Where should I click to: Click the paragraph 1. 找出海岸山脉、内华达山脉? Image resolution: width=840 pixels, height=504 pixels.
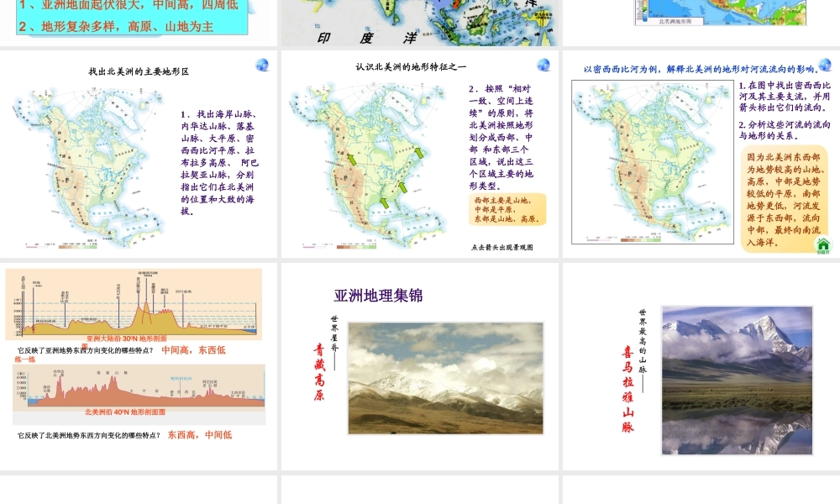coord(219,162)
